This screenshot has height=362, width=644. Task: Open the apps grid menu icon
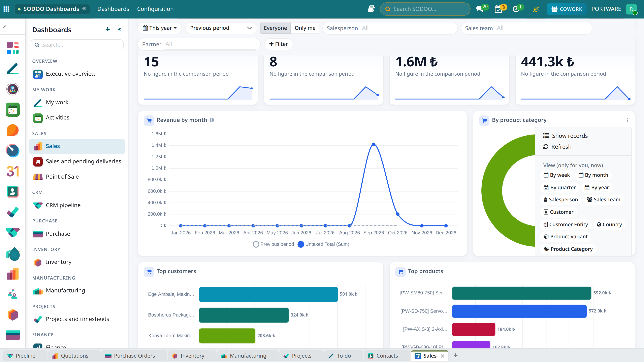(x=6, y=9)
